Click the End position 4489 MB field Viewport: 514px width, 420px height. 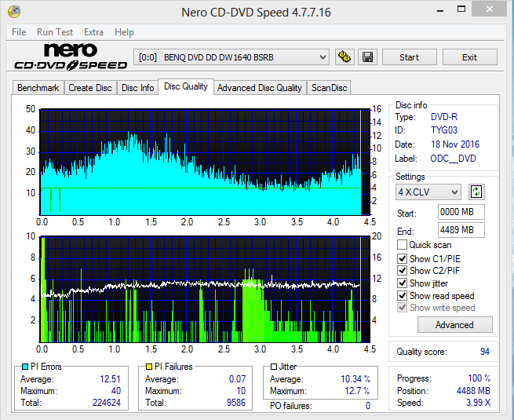[x=461, y=230]
